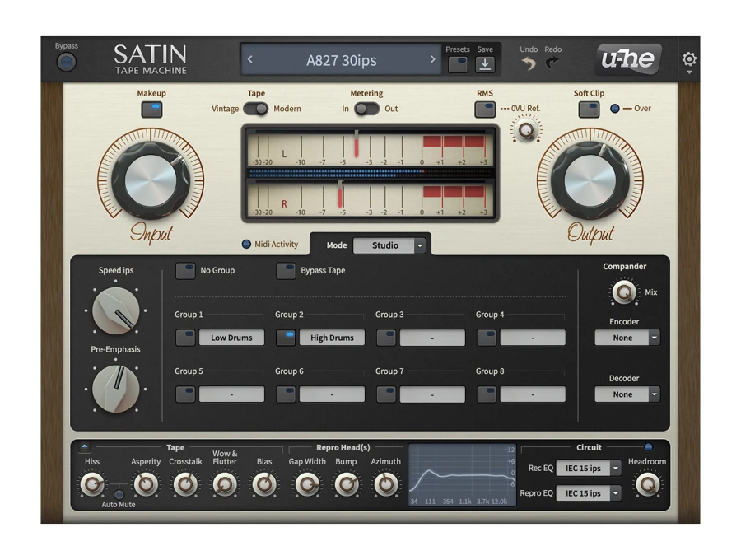
Task: Open the Decoder dropdown
Action: (x=627, y=394)
